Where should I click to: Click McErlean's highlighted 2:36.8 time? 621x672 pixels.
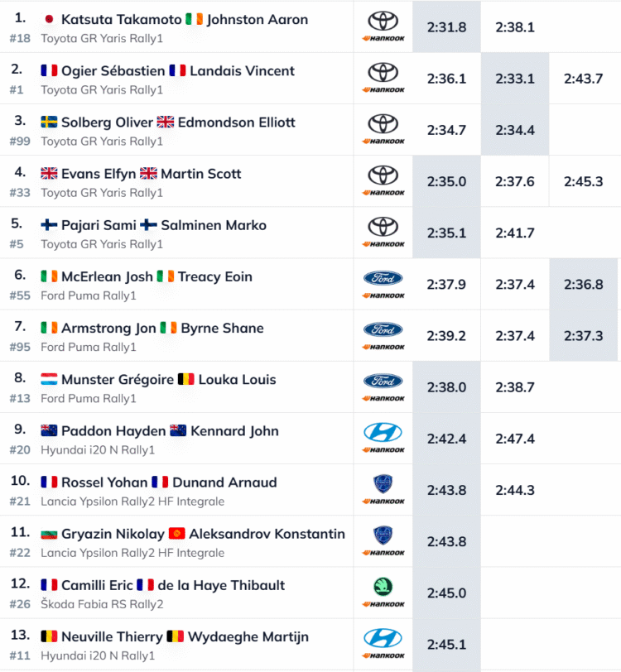click(x=583, y=285)
